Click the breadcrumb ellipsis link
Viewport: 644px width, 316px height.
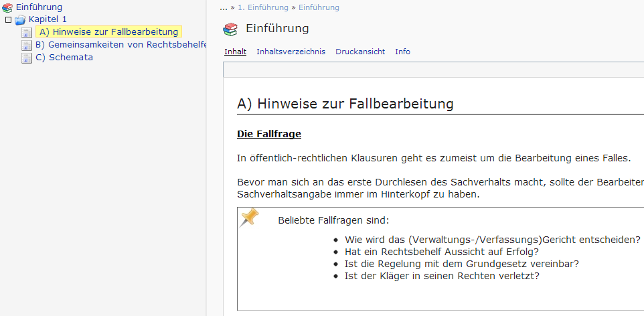pos(224,7)
